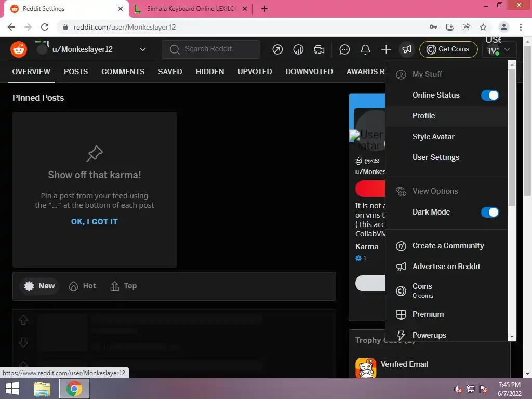Switch to the HIDDEN tab
This screenshot has height=399, width=532.
click(210, 72)
